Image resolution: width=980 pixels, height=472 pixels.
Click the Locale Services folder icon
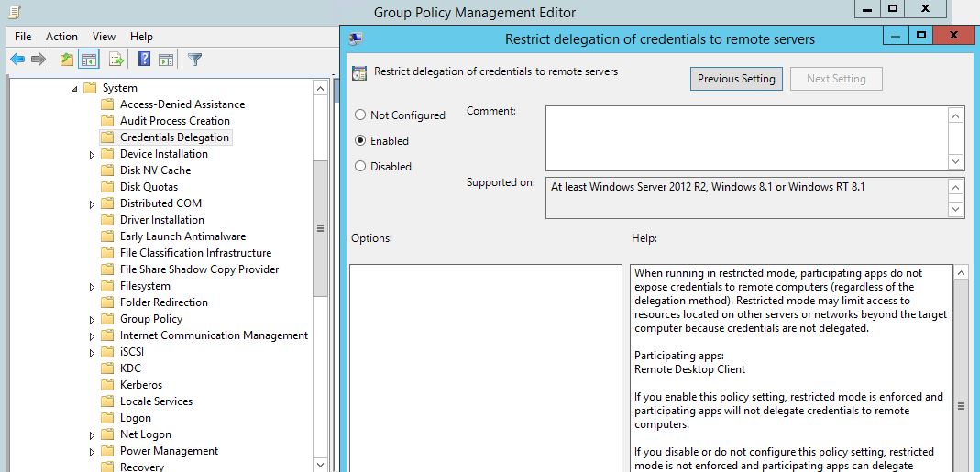107,401
